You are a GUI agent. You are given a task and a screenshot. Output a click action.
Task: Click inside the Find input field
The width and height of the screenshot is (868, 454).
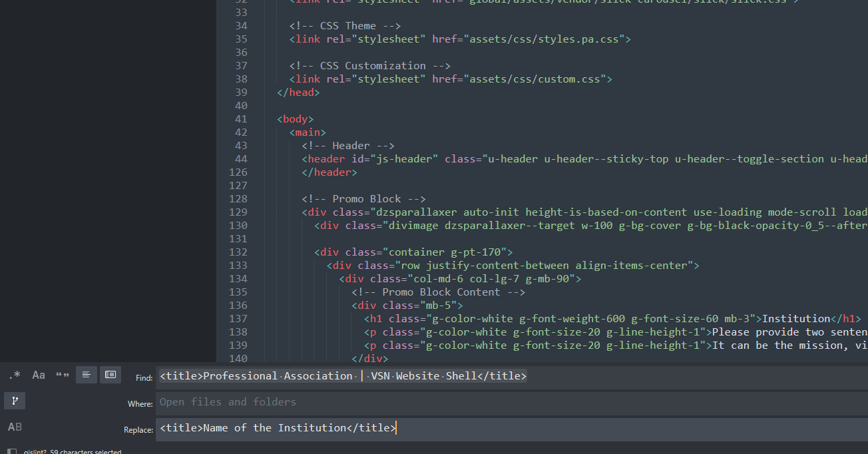(599, 376)
